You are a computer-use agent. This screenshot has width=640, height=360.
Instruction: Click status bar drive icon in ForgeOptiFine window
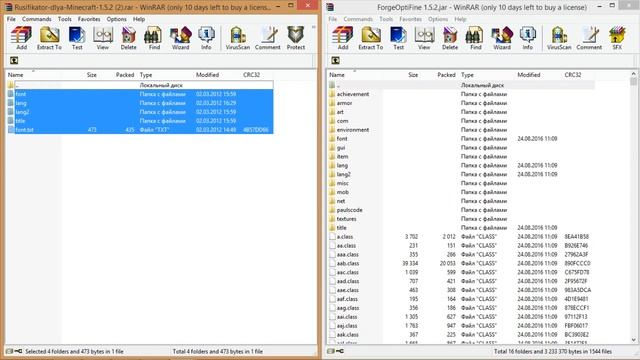pos(331,351)
